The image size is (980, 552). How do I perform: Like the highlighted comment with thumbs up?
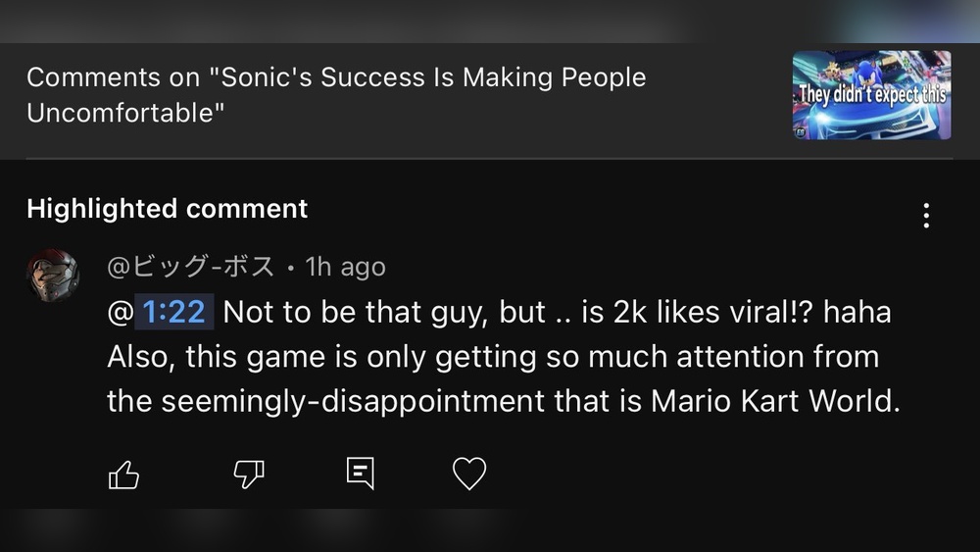(123, 476)
